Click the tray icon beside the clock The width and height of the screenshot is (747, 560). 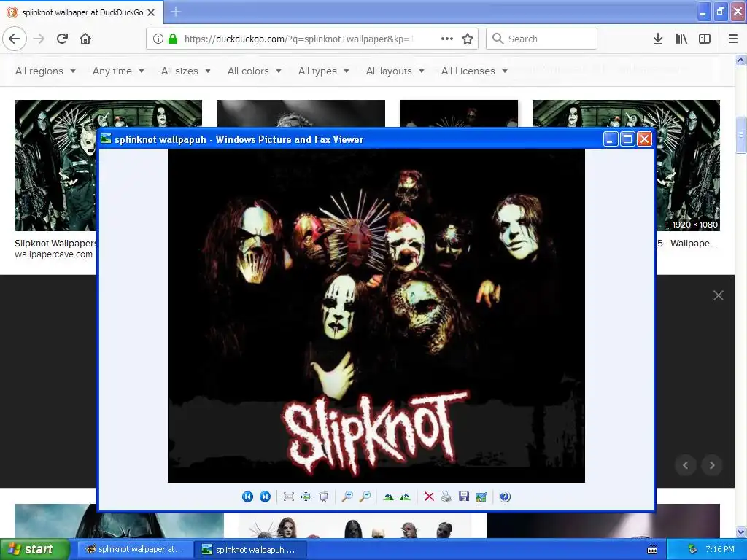692,549
